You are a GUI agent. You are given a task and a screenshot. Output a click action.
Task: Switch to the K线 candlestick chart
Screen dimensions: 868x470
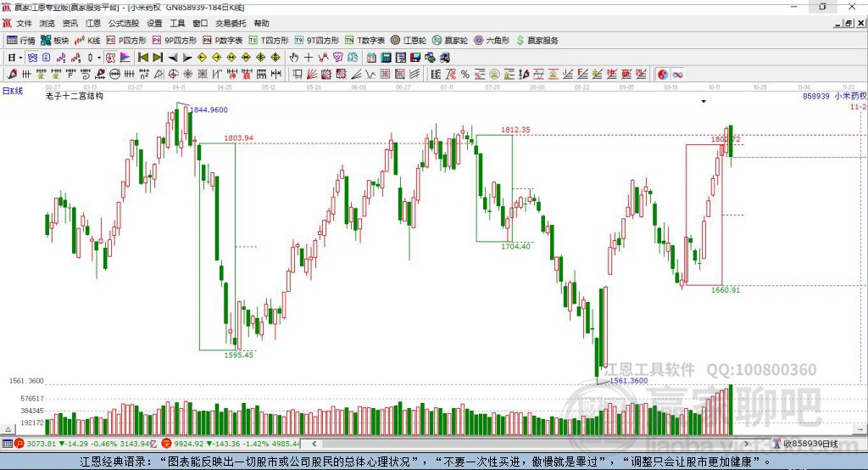click(x=87, y=41)
